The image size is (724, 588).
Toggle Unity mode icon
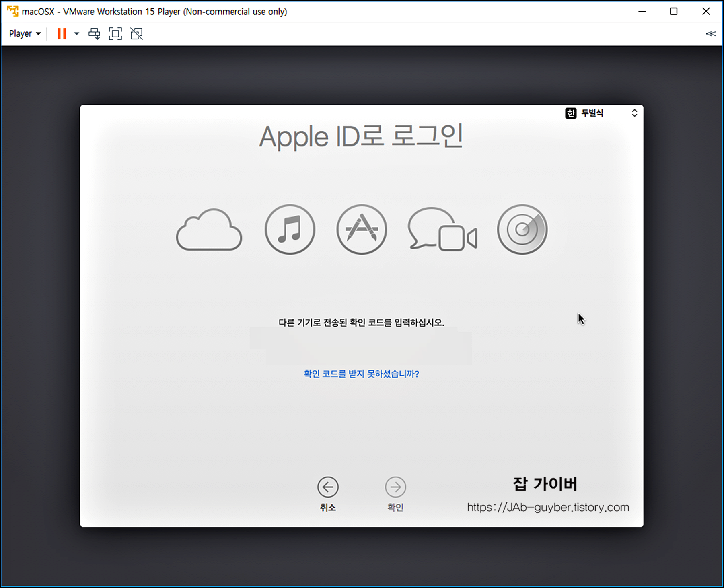pos(137,34)
